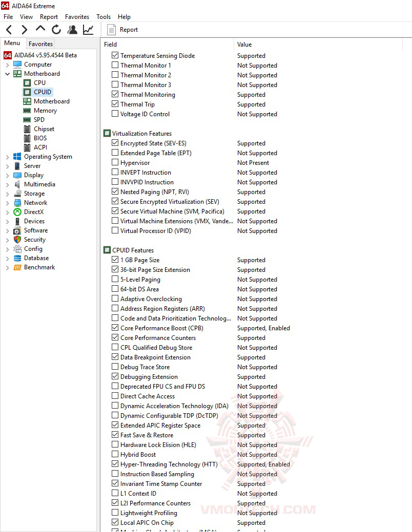
Task: Click the Storage disk icon
Action: click(17, 194)
